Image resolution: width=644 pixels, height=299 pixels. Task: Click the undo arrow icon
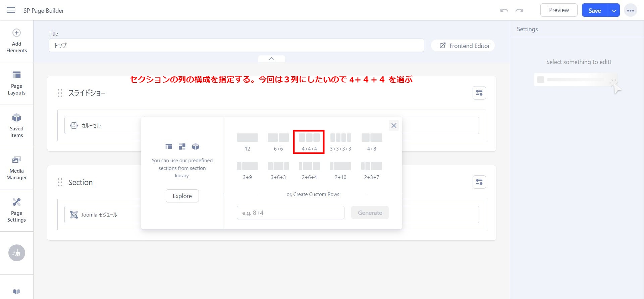(x=504, y=10)
